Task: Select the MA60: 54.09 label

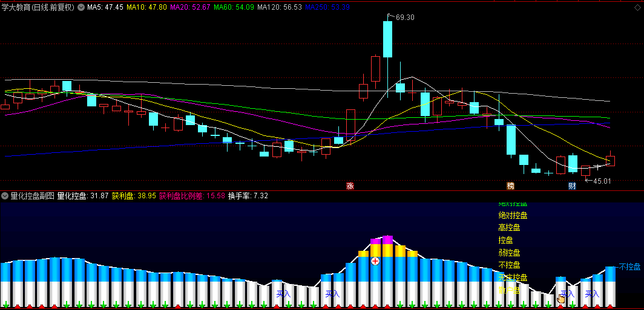Action: coord(234,7)
